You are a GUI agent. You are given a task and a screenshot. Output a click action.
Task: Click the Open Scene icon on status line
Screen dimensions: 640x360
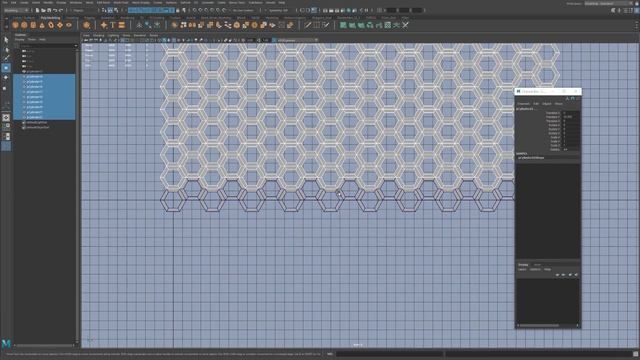coord(43,10)
